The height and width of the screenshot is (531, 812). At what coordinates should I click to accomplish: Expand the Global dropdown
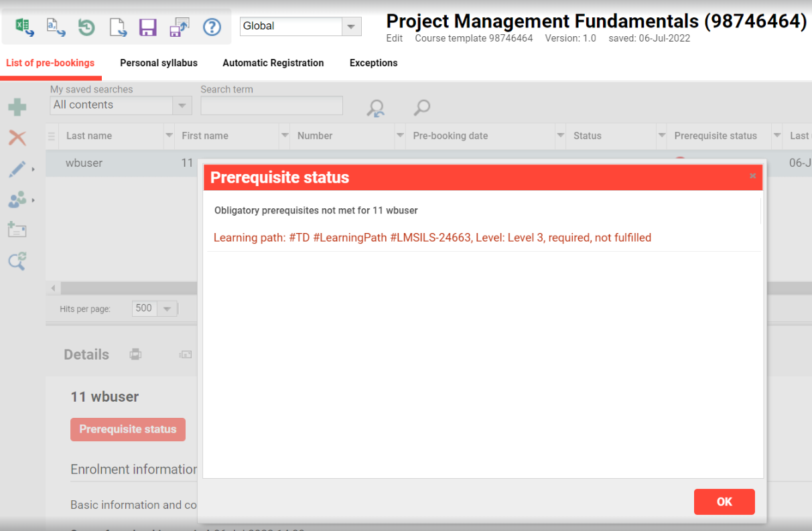click(x=351, y=26)
